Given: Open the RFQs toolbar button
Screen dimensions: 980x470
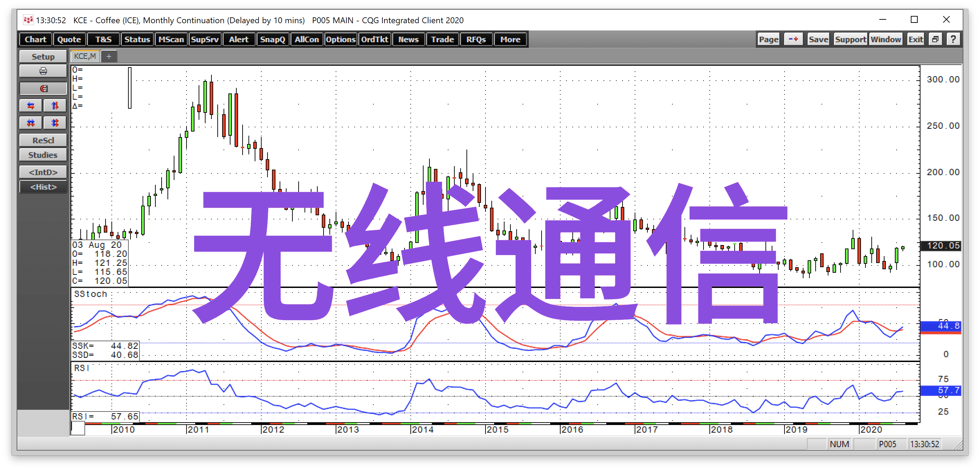Looking at the screenshot, I should [x=476, y=39].
